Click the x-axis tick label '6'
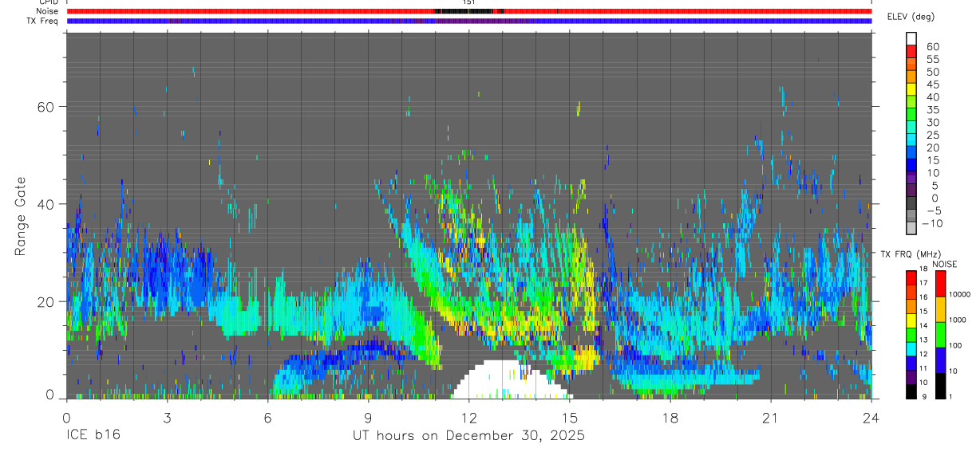980x452 pixels. click(x=267, y=418)
